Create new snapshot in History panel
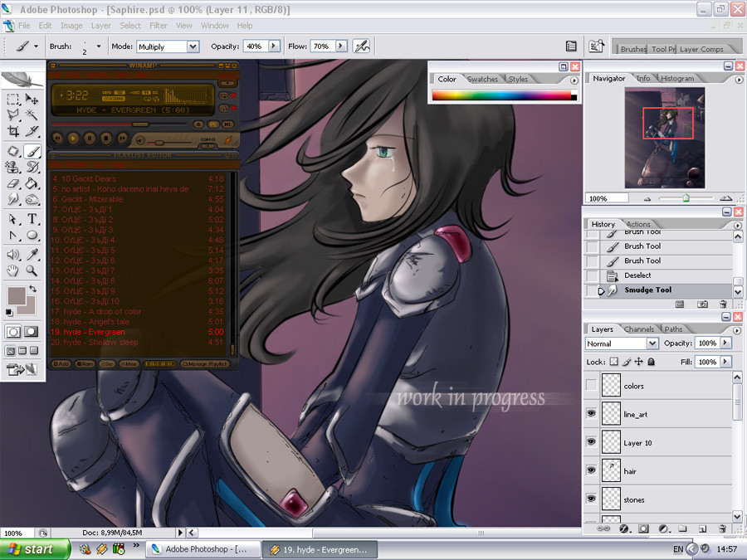 coord(702,304)
